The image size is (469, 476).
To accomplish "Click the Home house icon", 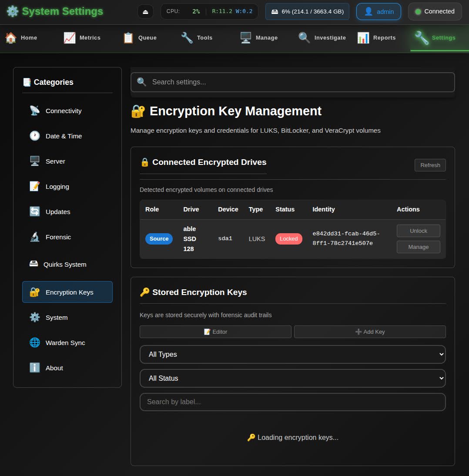I will (11, 38).
